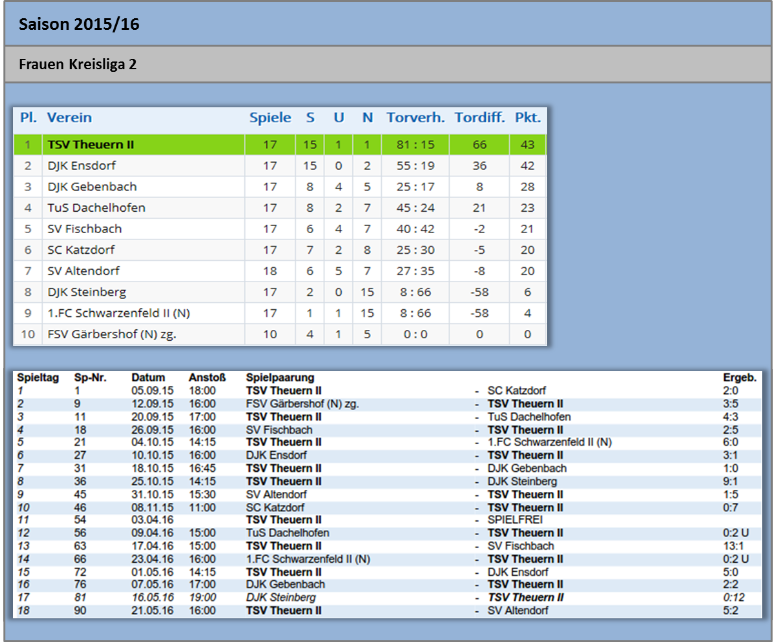Select 'TSV Theuern II' in the standings table

click(91, 145)
